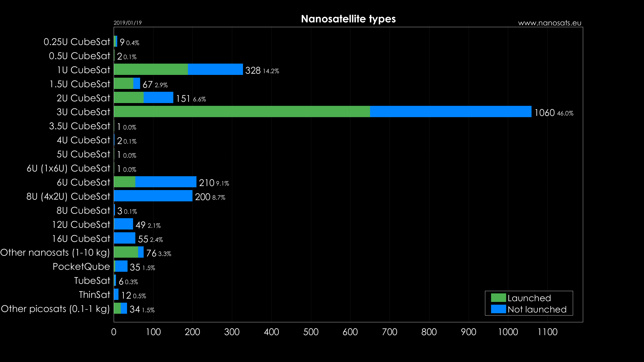Click the ThinSat axis label
This screenshot has height=362, width=644.
[94, 295]
